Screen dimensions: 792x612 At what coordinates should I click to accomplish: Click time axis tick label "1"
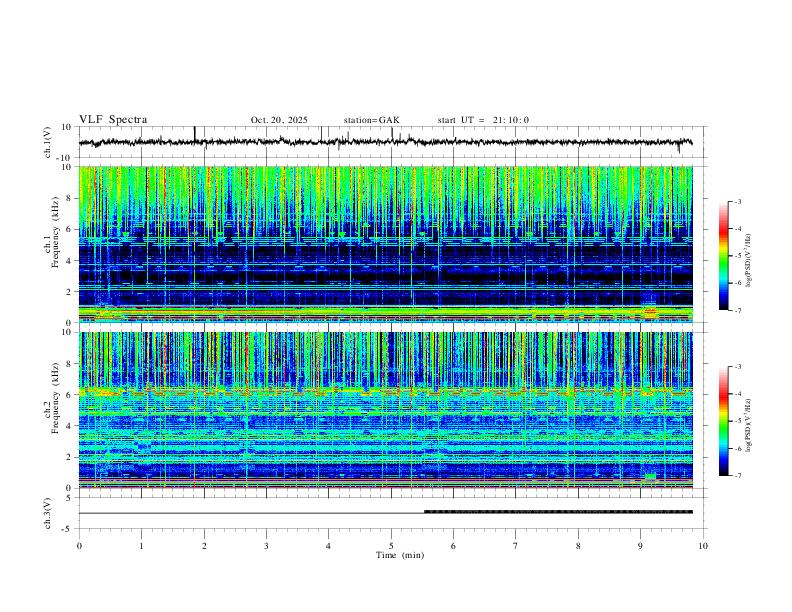point(141,546)
